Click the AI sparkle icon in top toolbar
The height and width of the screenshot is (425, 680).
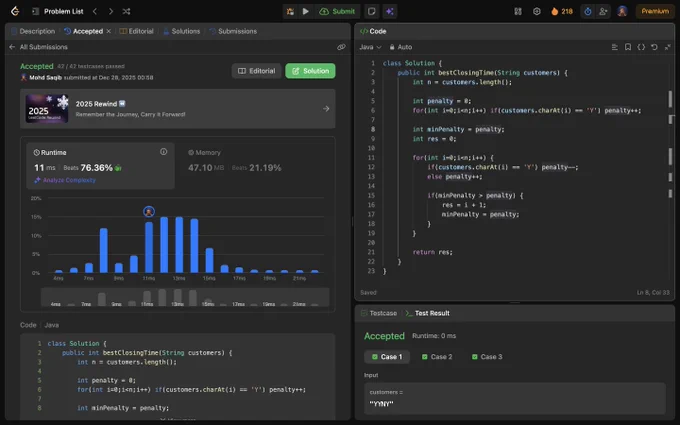click(x=389, y=11)
